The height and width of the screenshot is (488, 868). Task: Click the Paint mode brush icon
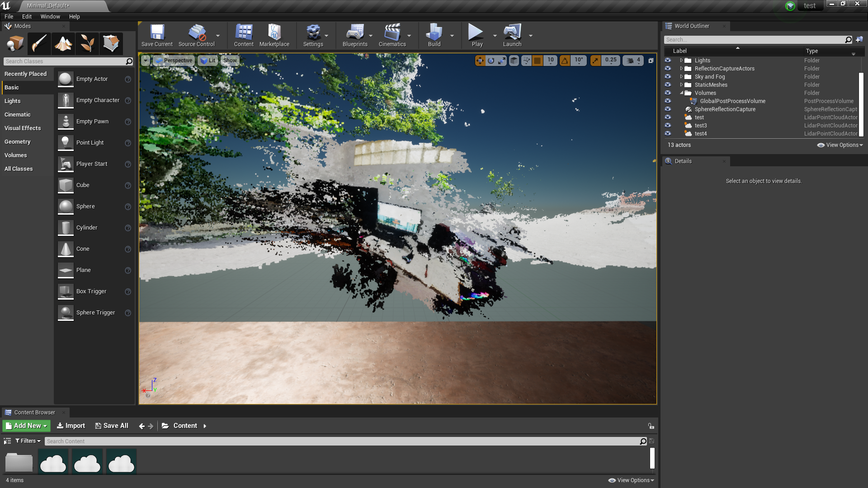39,44
